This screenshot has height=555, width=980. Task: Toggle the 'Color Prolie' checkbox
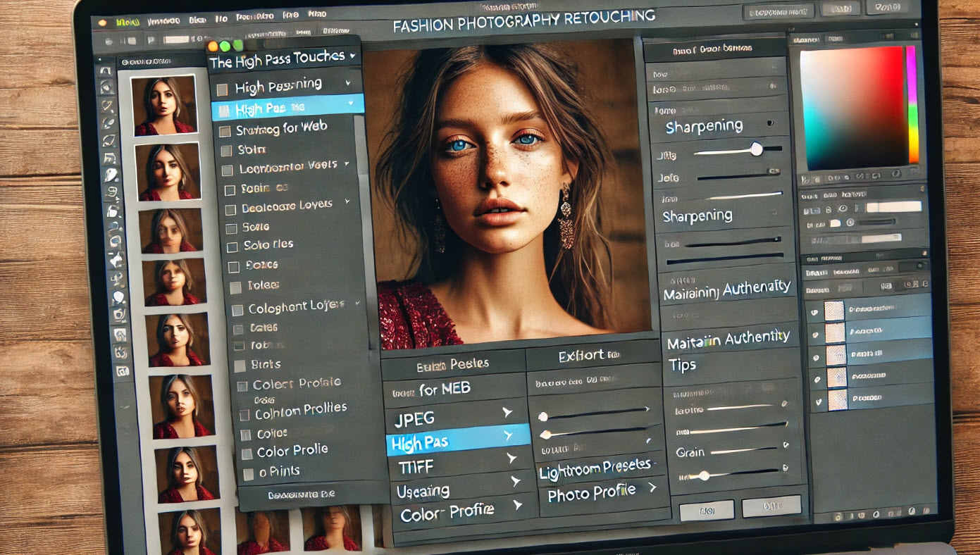click(247, 454)
